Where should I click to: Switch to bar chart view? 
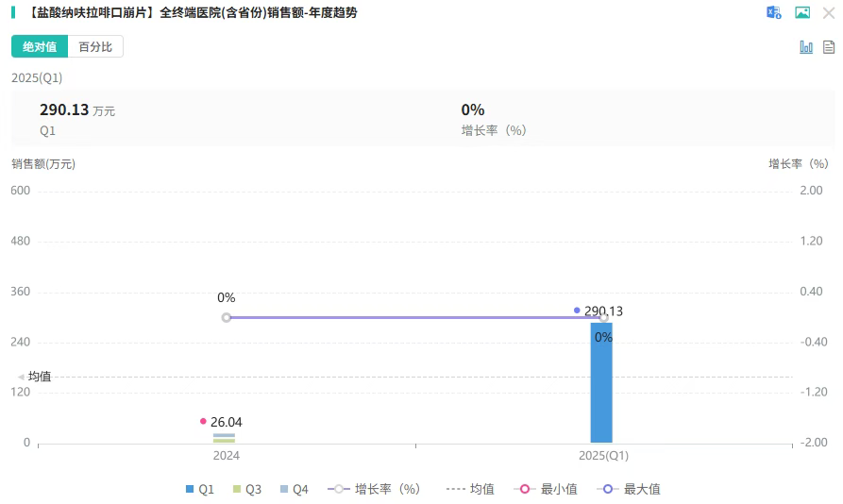point(806,47)
